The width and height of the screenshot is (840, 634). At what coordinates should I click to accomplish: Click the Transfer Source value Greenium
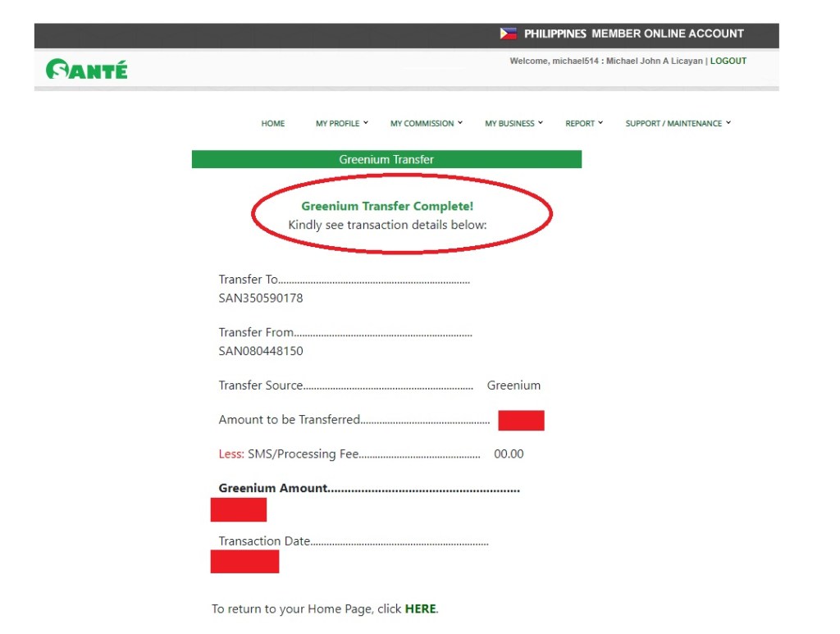(514, 385)
